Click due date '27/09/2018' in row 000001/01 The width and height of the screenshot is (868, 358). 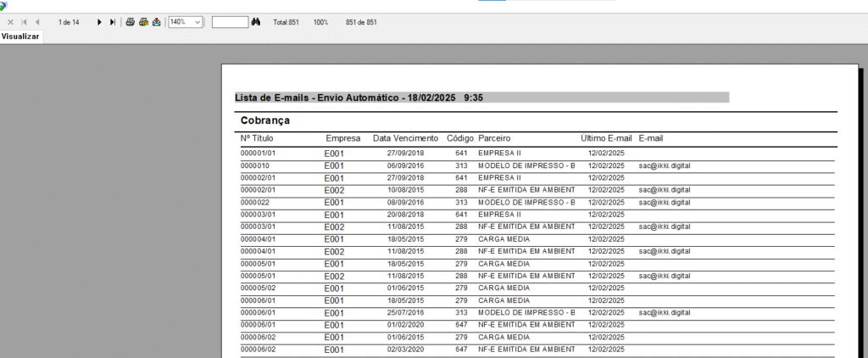[x=405, y=153]
